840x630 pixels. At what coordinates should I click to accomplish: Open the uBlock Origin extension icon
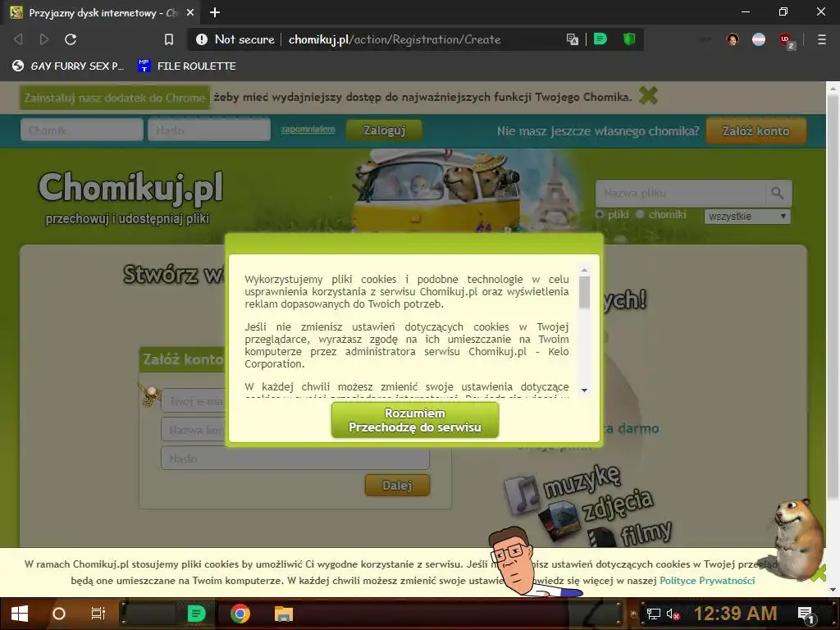tap(786, 40)
